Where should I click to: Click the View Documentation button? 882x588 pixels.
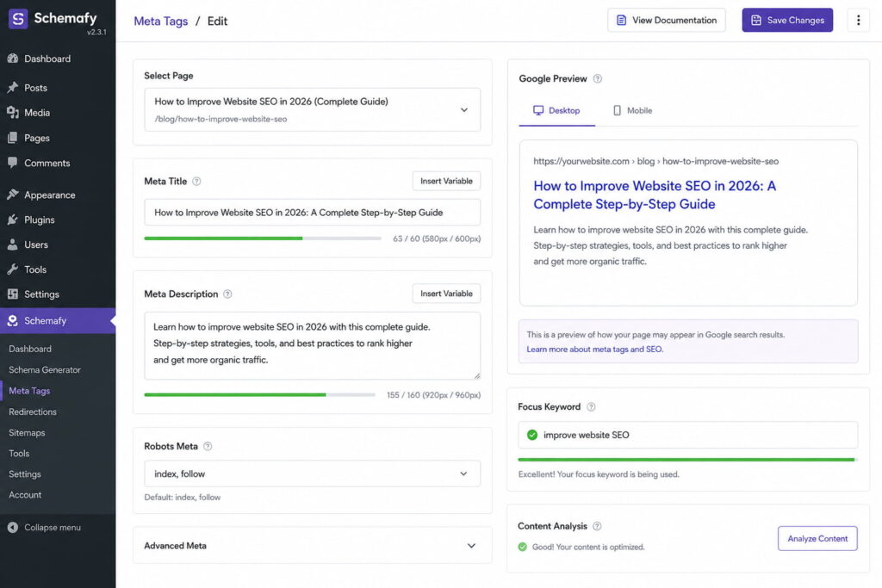(667, 21)
